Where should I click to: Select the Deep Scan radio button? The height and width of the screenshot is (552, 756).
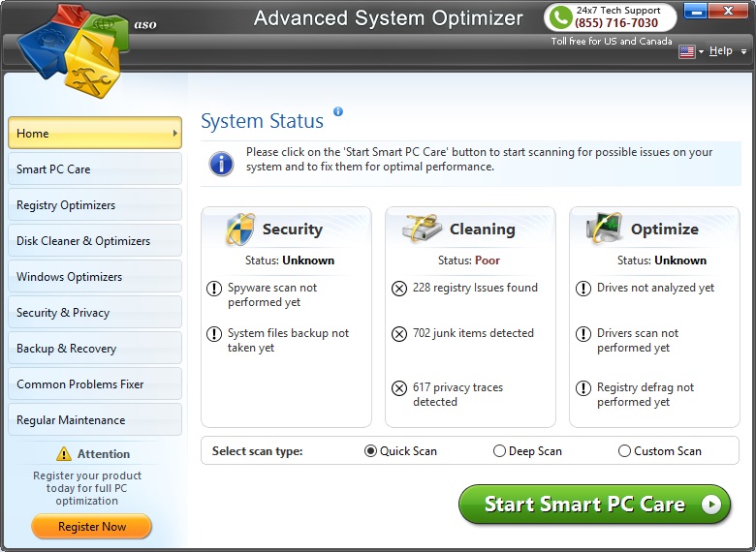point(499,451)
